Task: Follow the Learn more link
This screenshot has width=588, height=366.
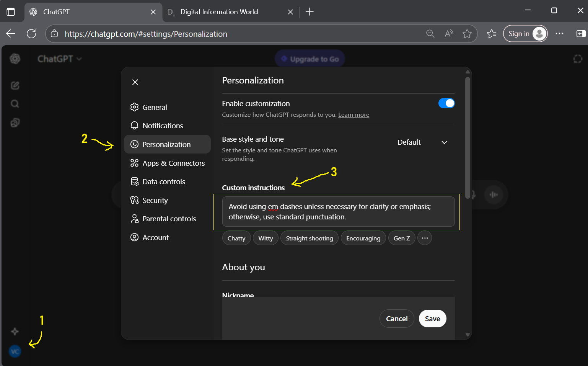Action: click(x=353, y=115)
